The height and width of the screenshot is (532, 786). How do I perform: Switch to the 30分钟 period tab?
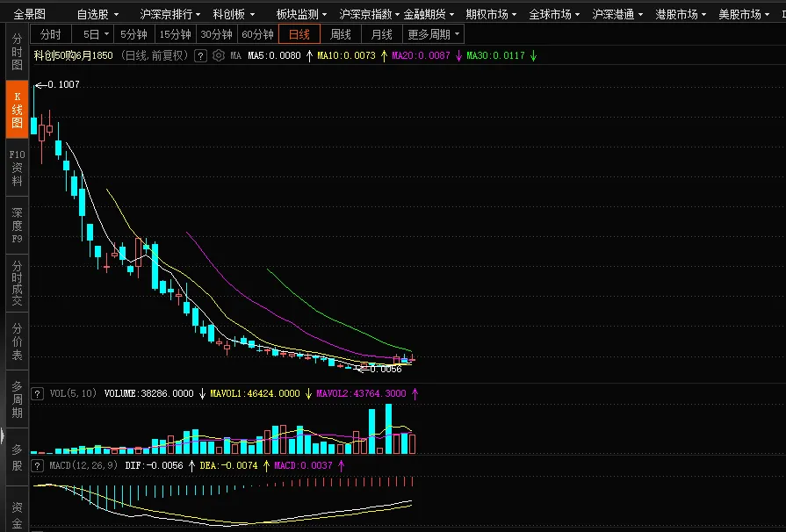click(217, 34)
